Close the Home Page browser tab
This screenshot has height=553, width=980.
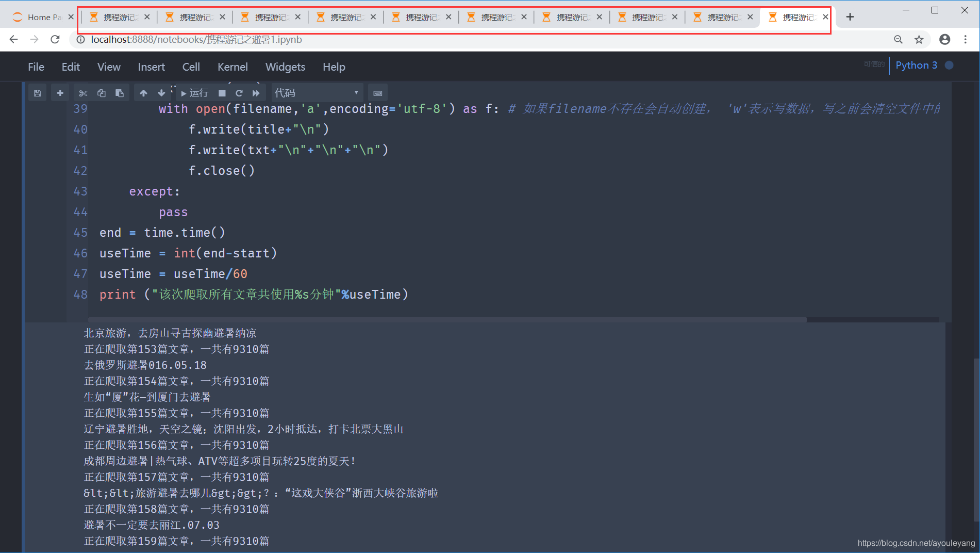point(71,17)
